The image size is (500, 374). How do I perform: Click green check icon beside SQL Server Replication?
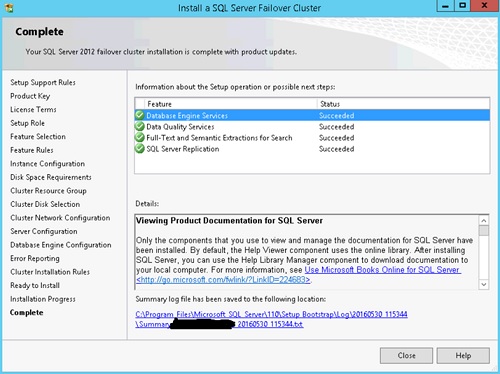(140, 149)
